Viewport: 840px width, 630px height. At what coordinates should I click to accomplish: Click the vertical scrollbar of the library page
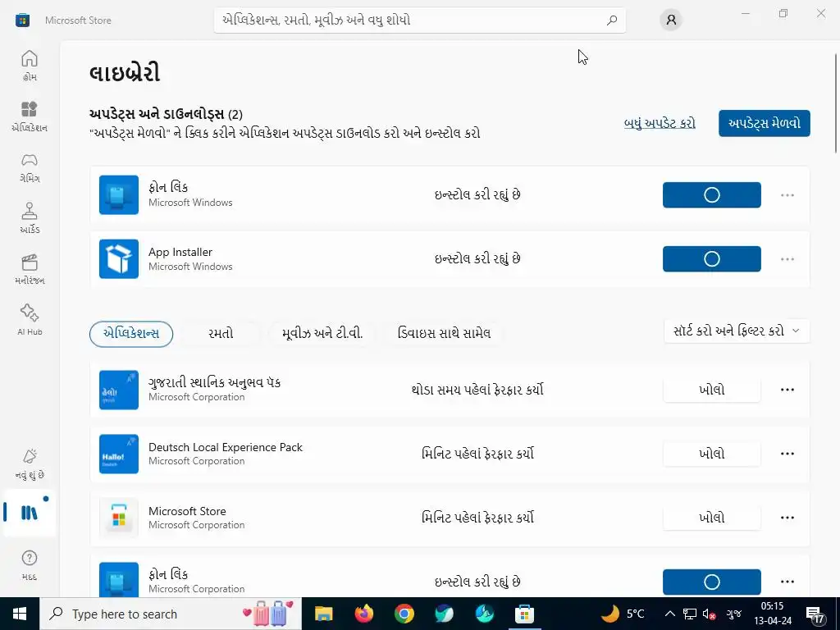point(836,103)
